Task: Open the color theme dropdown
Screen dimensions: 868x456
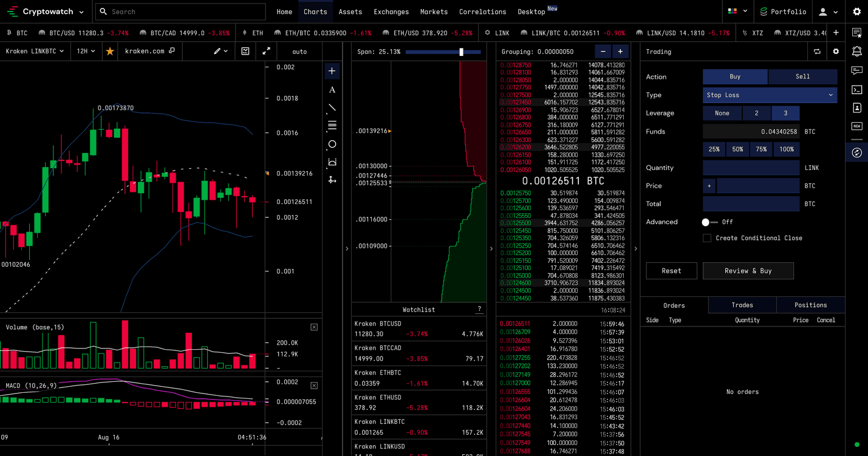Action: click(x=737, y=12)
